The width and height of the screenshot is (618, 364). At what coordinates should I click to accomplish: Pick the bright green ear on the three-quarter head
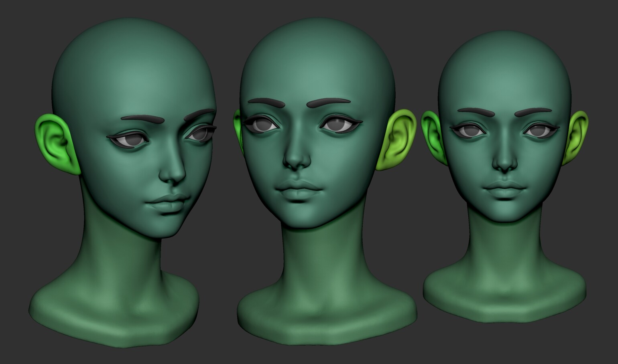click(57, 144)
